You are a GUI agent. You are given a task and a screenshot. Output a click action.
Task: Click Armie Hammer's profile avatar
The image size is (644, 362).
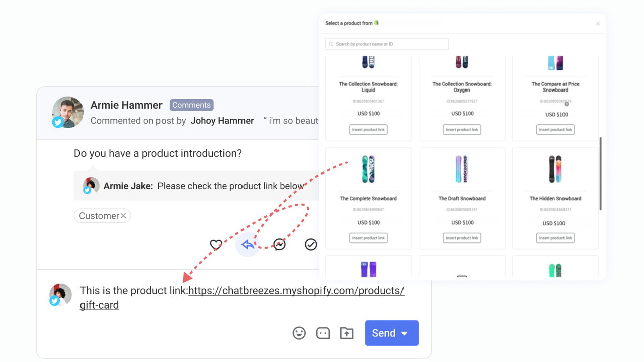coord(68,112)
